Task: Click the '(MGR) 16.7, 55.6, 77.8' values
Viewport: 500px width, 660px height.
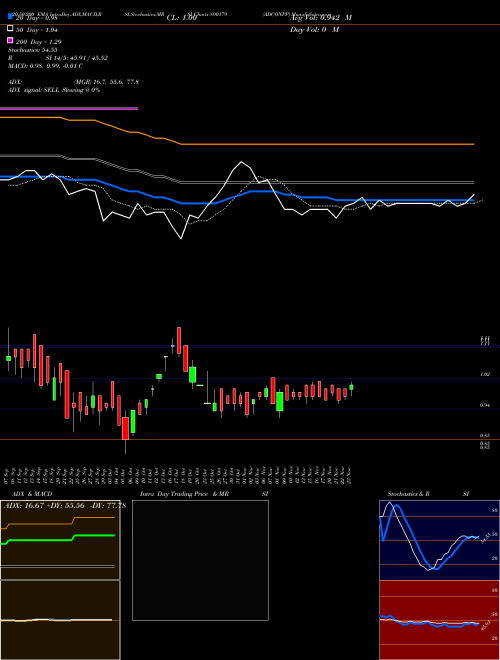Action: pyautogui.click(x=106, y=82)
